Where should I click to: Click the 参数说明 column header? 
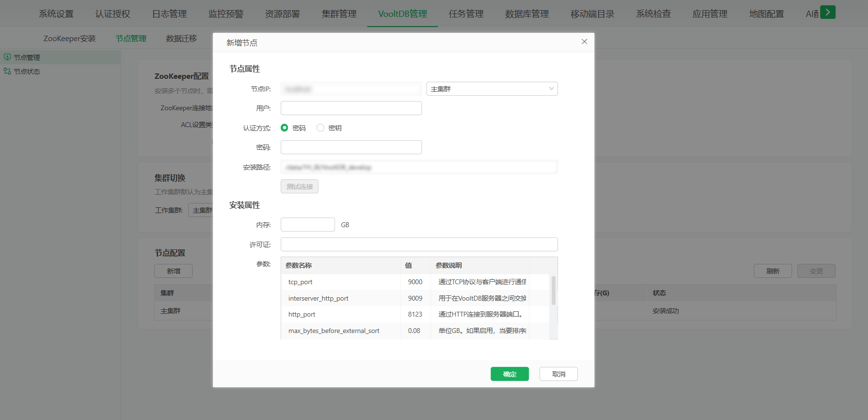pyautogui.click(x=449, y=265)
